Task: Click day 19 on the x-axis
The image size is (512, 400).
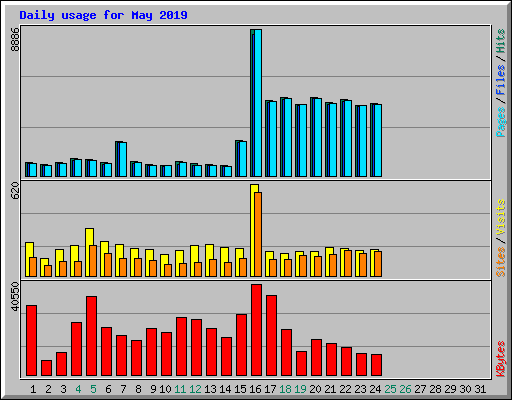Action: tap(300, 389)
